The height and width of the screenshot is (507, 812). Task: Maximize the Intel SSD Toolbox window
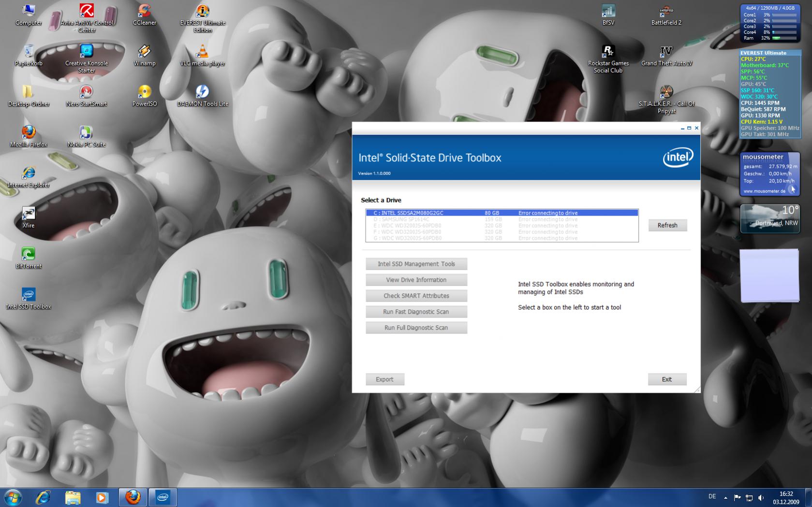coord(689,128)
